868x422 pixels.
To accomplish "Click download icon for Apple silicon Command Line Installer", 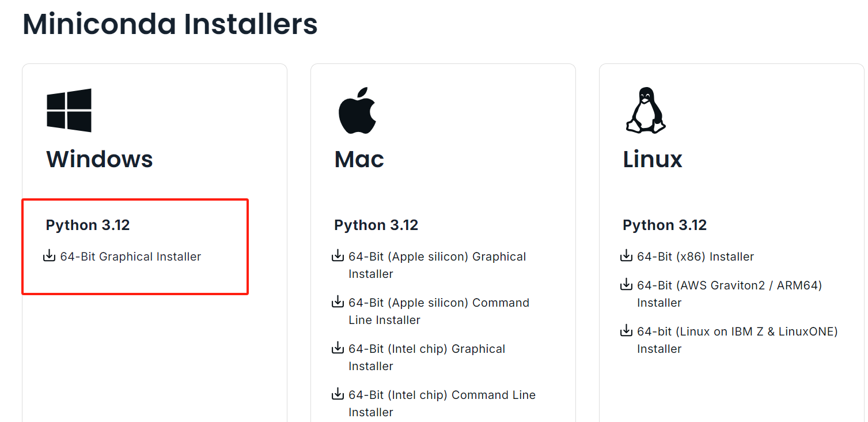I will pos(338,302).
